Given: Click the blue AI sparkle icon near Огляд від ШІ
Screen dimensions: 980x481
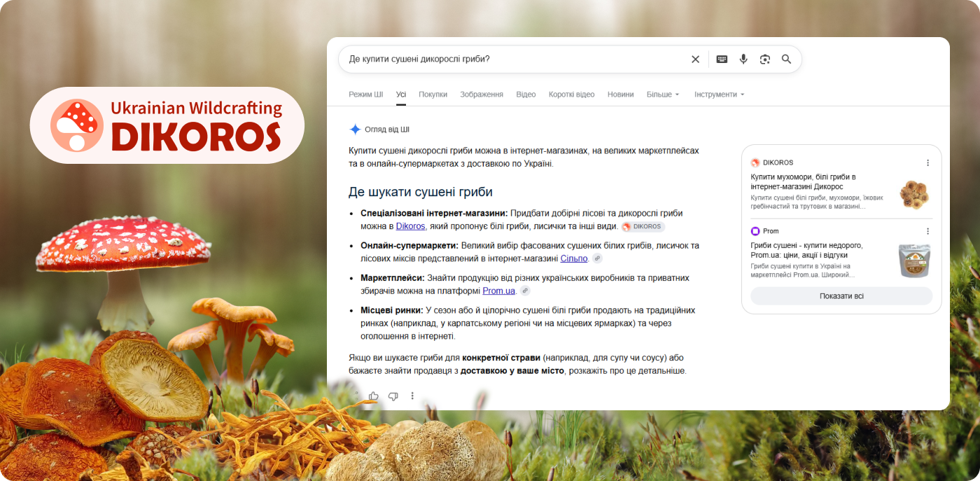Looking at the screenshot, I should tap(355, 130).
